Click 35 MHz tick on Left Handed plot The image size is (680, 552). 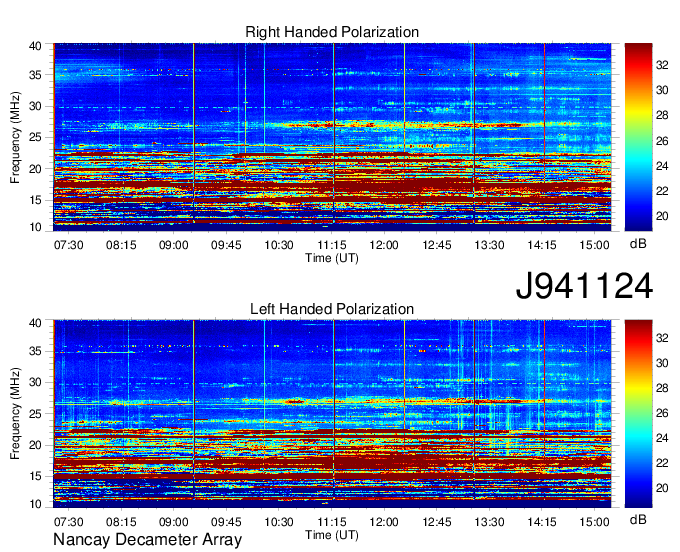[35, 352]
